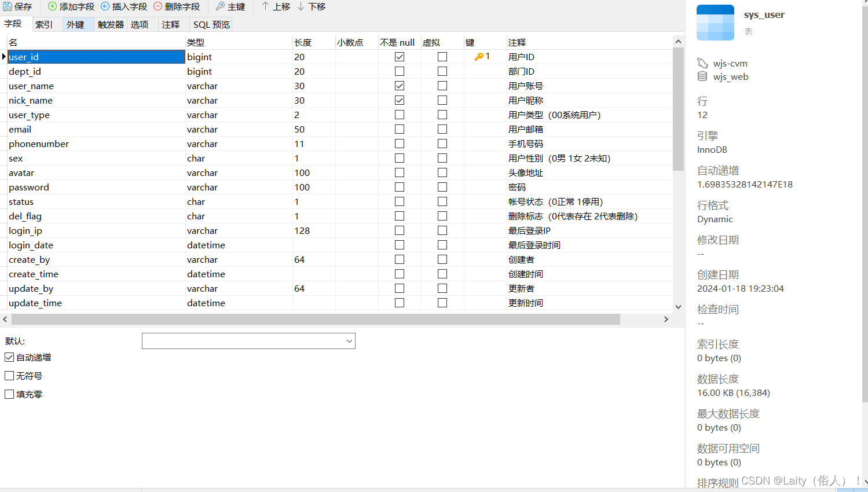Image resolution: width=868 pixels, height=492 pixels.
Task: Enable the 填充零 checkbox
Action: pyautogui.click(x=9, y=394)
